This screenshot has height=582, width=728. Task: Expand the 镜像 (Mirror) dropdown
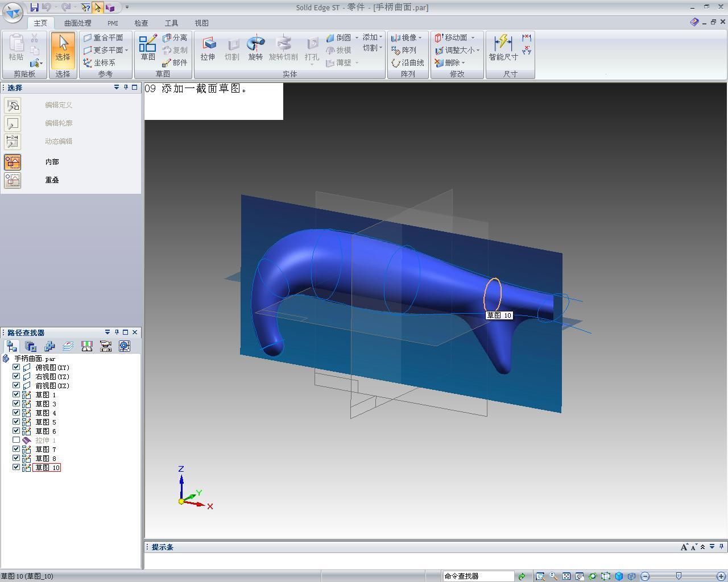point(420,38)
